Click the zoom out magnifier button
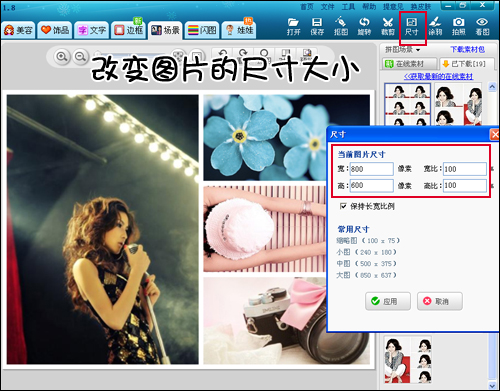This screenshot has height=391, width=500. (x=80, y=57)
